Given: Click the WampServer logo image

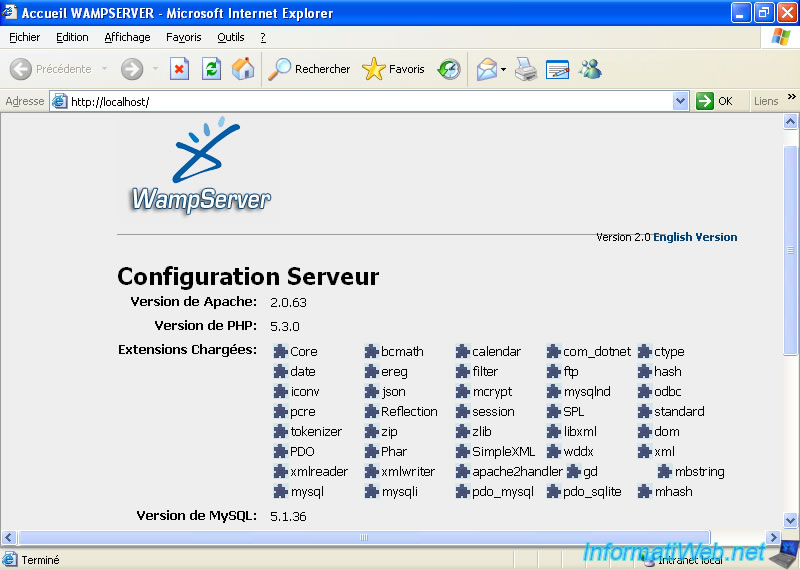Looking at the screenshot, I should 201,168.
